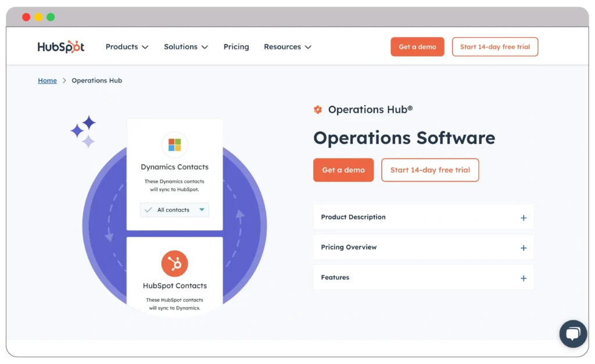Click the Operations Hub breadcrumb text

coord(97,80)
